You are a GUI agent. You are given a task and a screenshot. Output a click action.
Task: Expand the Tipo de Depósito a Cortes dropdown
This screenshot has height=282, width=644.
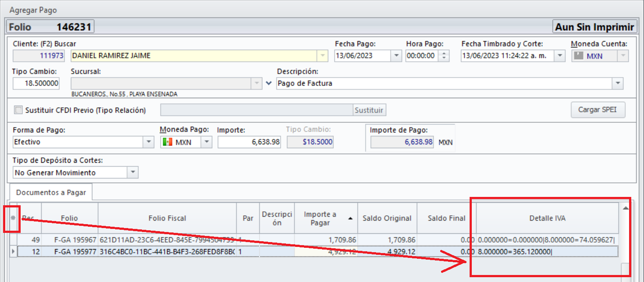pyautogui.click(x=133, y=172)
